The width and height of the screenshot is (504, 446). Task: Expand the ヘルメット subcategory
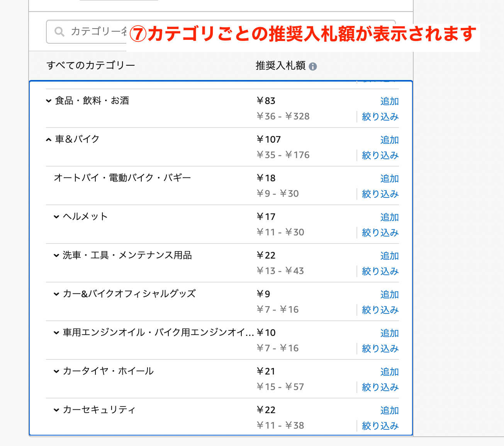(x=56, y=216)
